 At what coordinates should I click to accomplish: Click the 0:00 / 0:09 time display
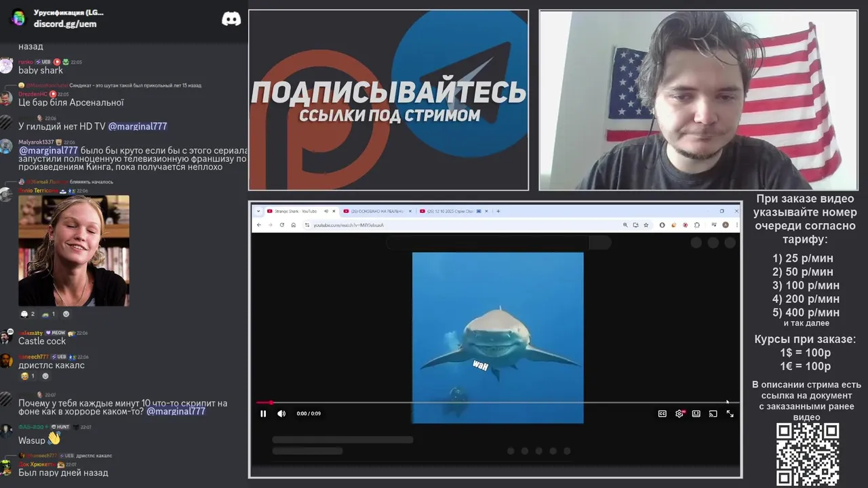309,413
